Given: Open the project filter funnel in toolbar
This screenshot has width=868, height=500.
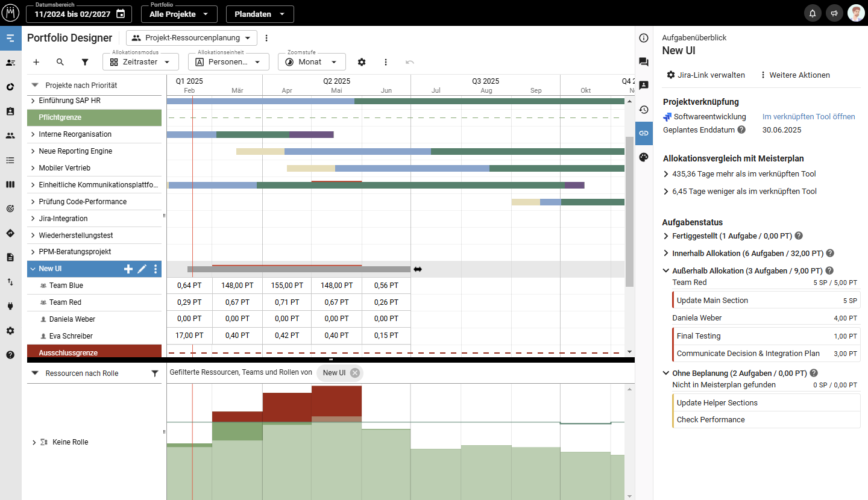Looking at the screenshot, I should click(x=85, y=62).
